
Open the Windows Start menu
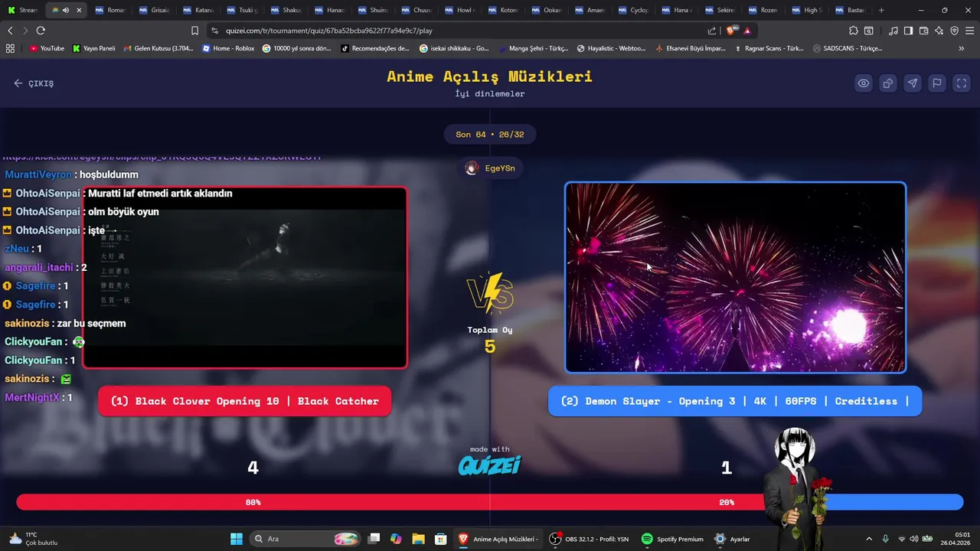pos(236,539)
